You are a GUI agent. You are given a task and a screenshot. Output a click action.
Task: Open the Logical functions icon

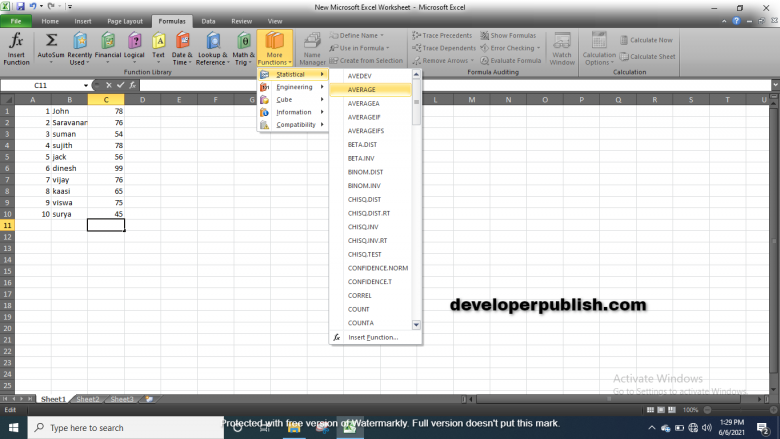click(x=133, y=48)
